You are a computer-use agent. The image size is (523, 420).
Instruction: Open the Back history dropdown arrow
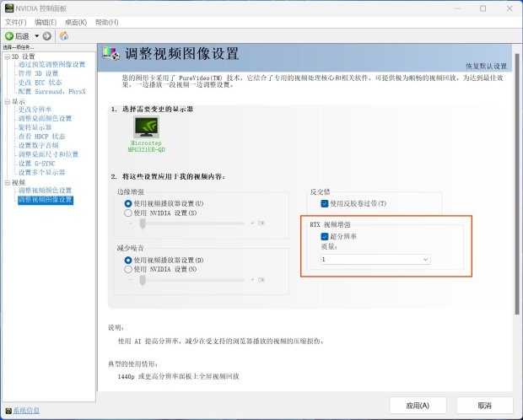[36, 36]
